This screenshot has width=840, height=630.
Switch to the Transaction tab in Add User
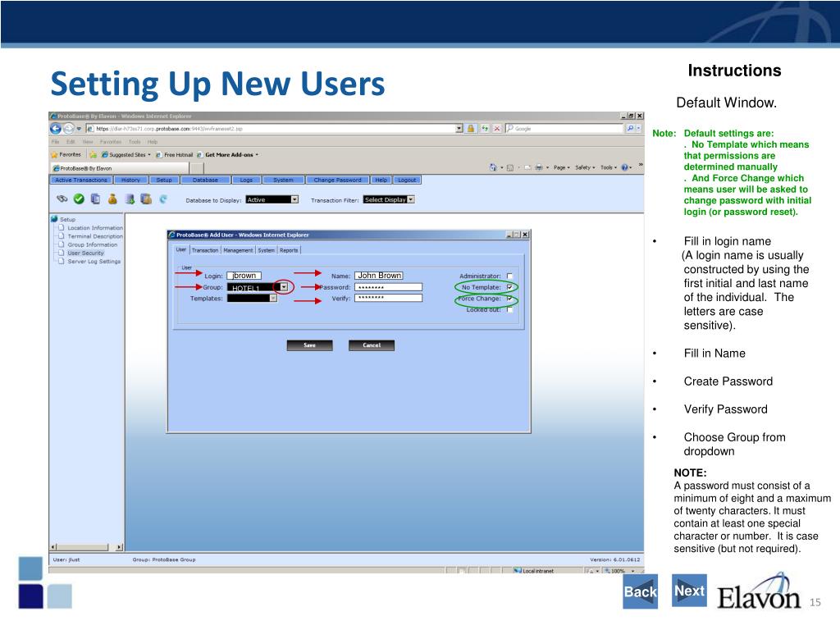point(205,250)
